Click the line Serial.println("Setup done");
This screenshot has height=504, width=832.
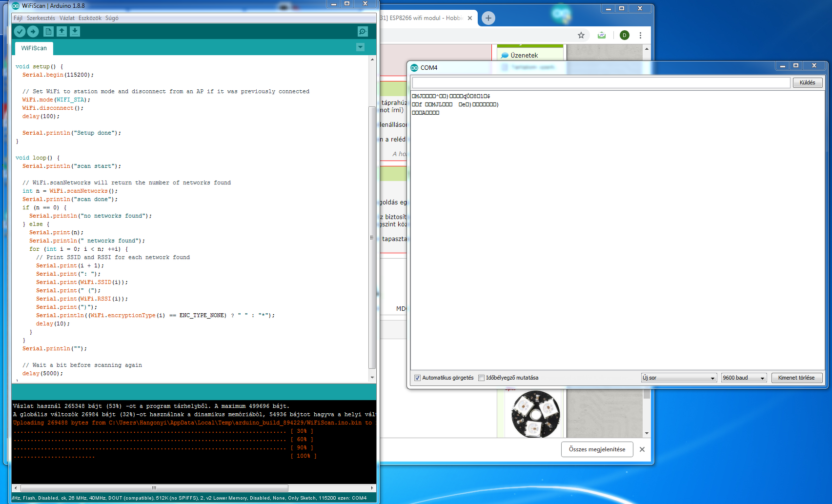coord(72,133)
